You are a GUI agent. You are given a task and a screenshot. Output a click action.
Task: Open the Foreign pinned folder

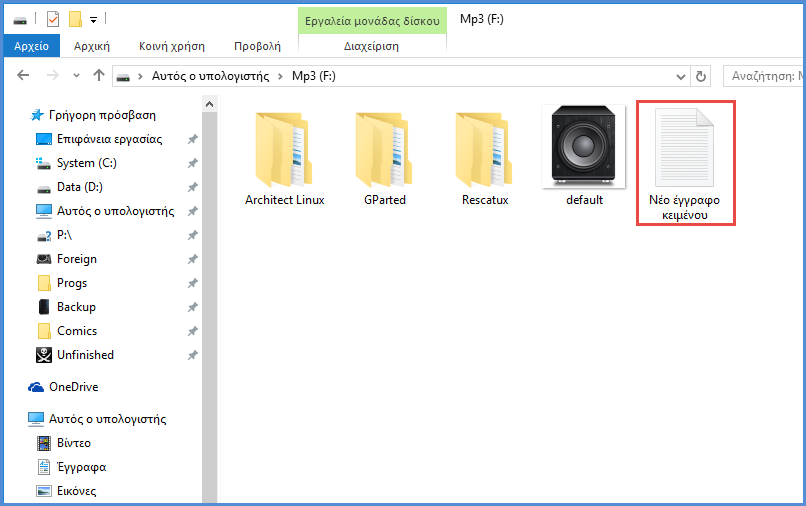tap(77, 259)
